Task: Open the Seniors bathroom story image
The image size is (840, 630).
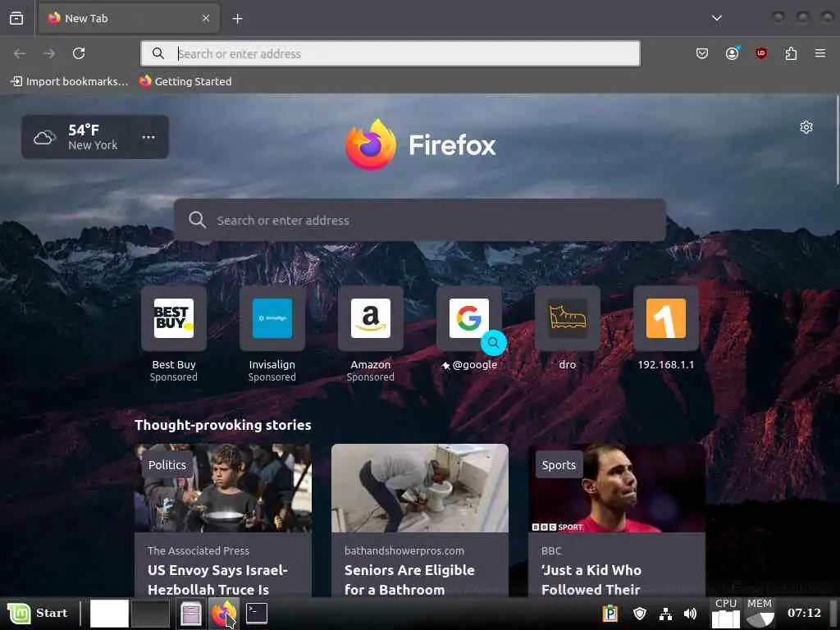Action: pos(419,488)
